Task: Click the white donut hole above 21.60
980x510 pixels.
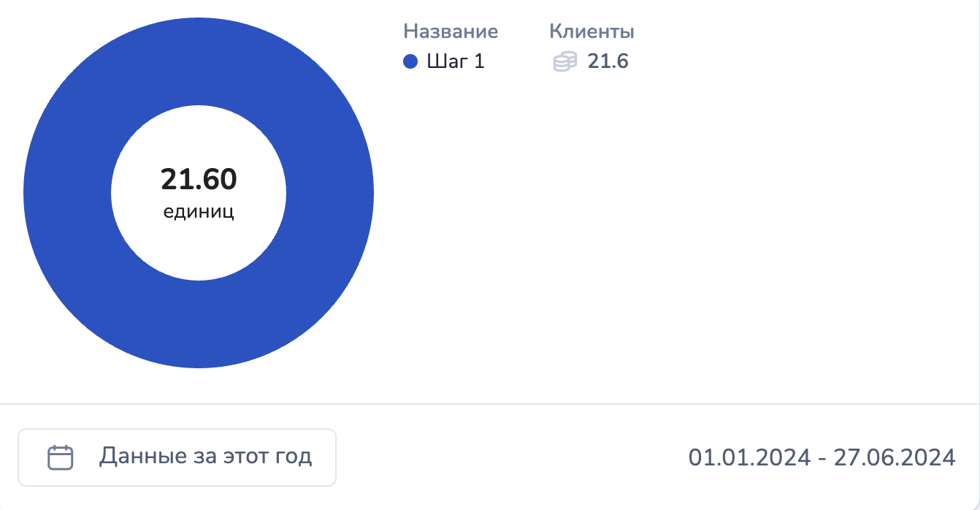Action: pyautogui.click(x=199, y=135)
